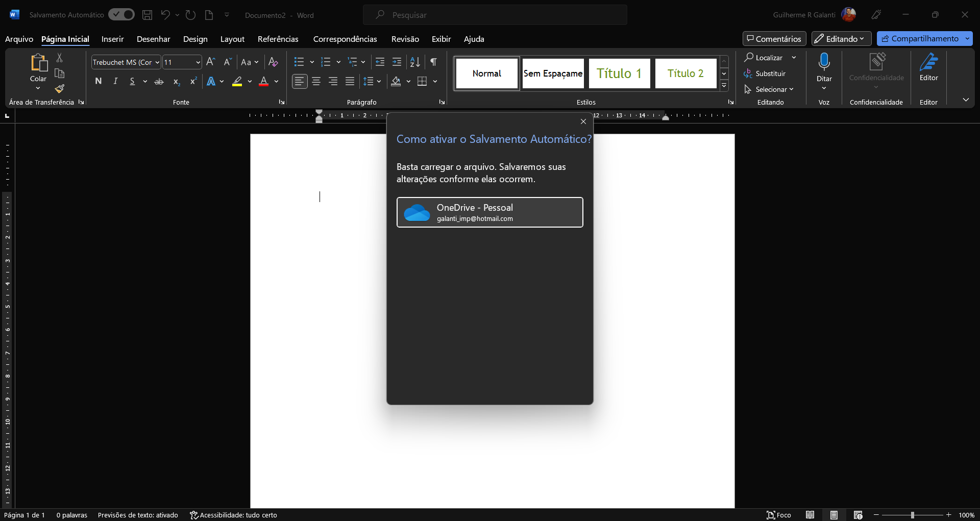
Task: Apply yellow text highlight color
Action: pyautogui.click(x=237, y=81)
